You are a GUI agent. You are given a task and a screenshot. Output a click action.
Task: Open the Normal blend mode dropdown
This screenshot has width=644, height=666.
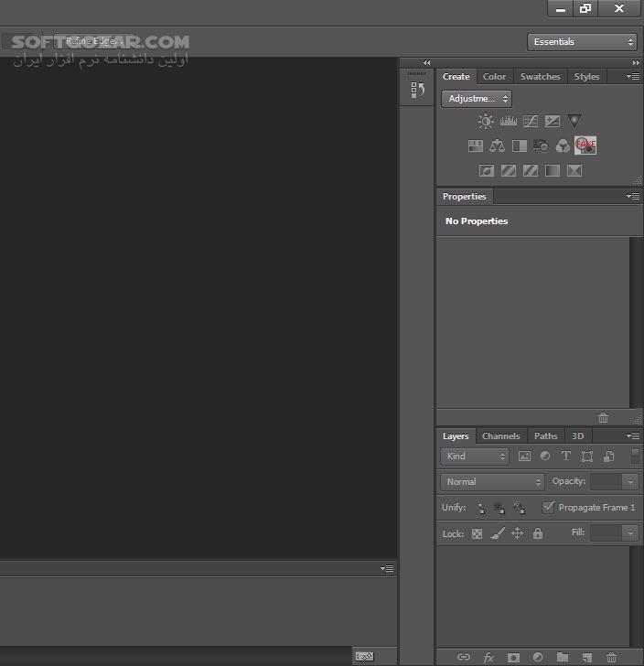pos(492,482)
